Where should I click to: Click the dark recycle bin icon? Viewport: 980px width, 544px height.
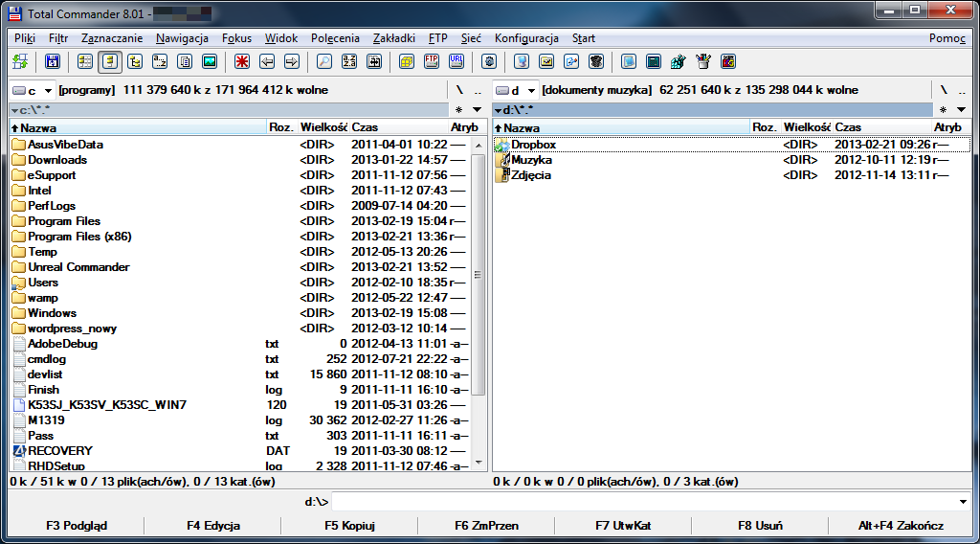pyautogui.click(x=596, y=61)
